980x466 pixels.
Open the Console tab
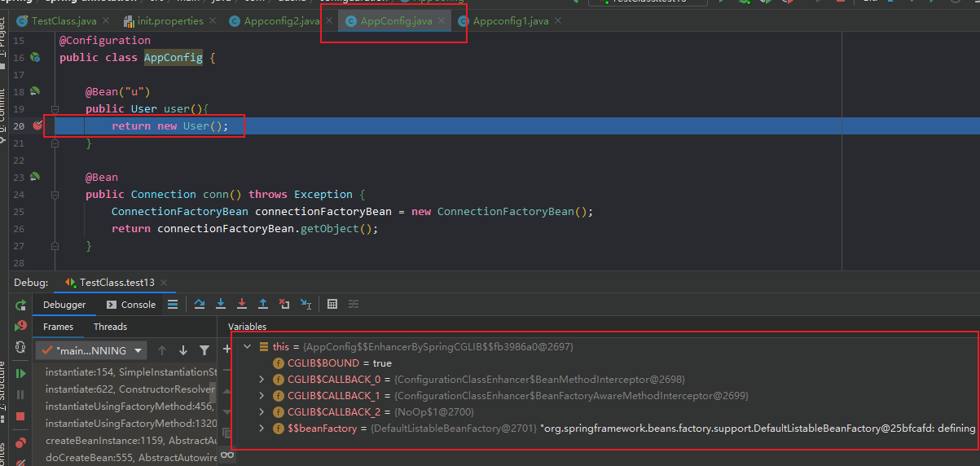coord(130,304)
